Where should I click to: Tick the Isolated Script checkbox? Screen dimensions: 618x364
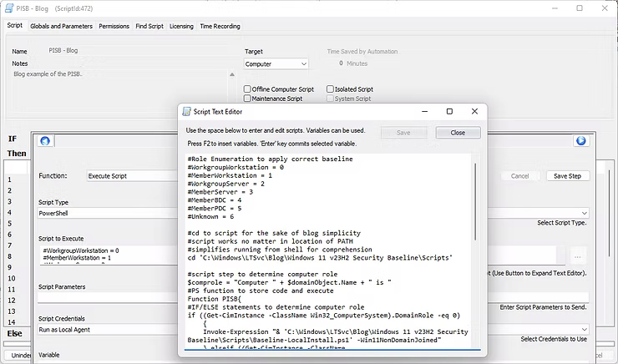point(330,89)
